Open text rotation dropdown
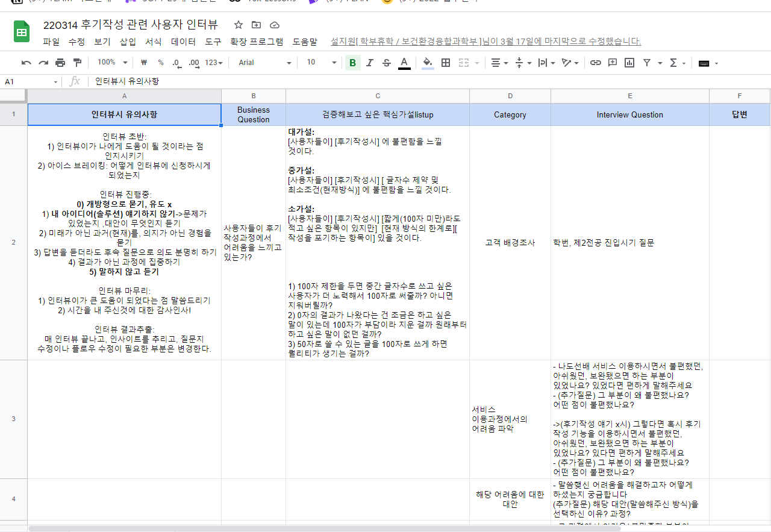 570,63
